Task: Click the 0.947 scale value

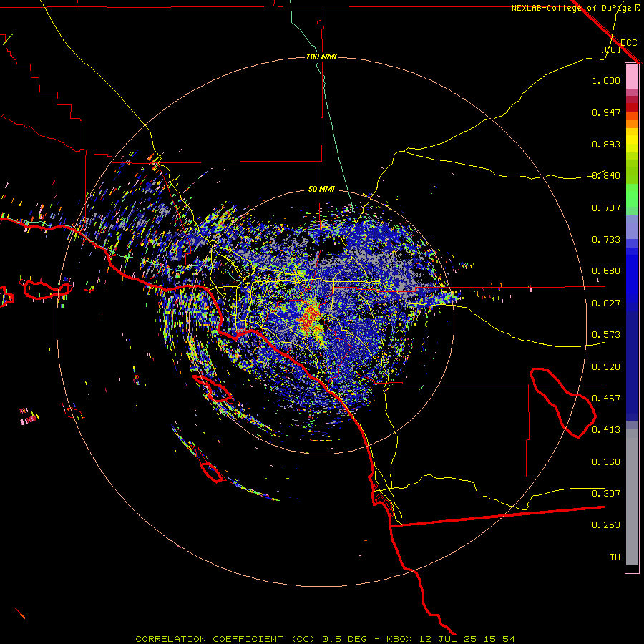Action: (x=606, y=112)
